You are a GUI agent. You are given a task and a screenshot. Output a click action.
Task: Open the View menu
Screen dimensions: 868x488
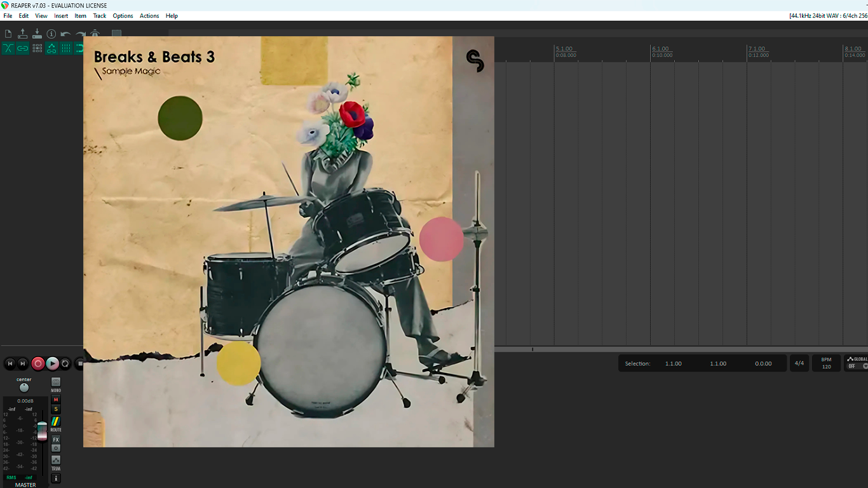41,16
